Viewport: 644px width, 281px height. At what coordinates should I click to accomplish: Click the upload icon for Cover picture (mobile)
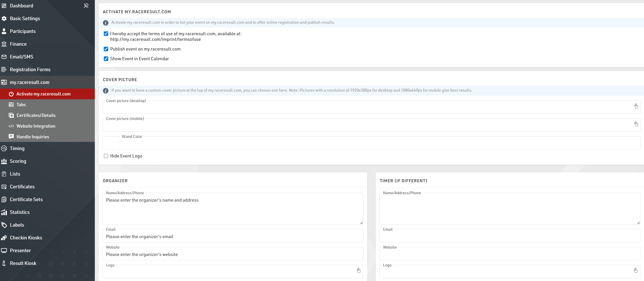pyautogui.click(x=636, y=124)
